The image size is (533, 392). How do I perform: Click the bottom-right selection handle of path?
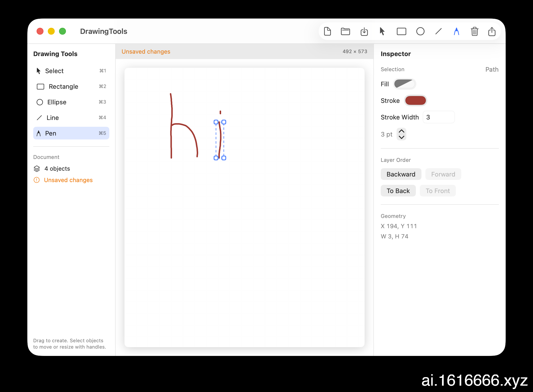(x=224, y=158)
